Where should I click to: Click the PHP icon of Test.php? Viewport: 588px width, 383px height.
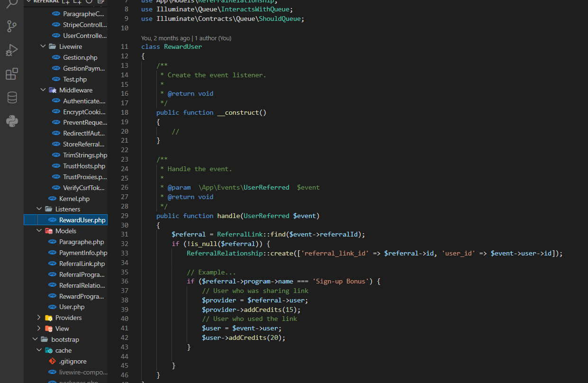tap(56, 79)
